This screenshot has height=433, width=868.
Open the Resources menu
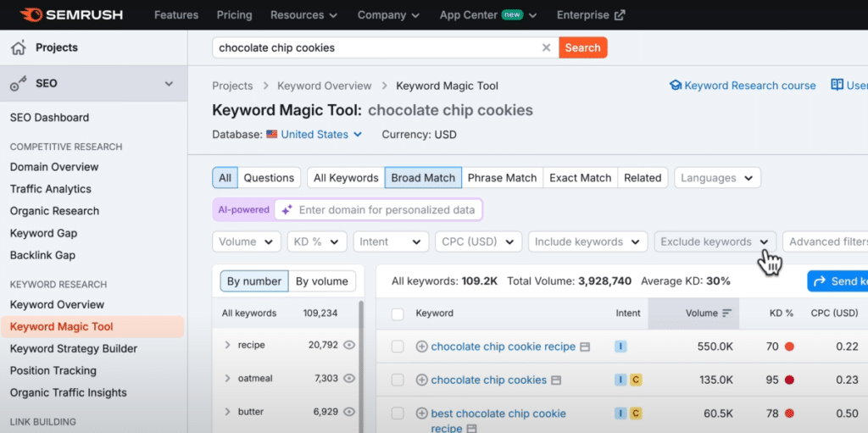coord(304,15)
